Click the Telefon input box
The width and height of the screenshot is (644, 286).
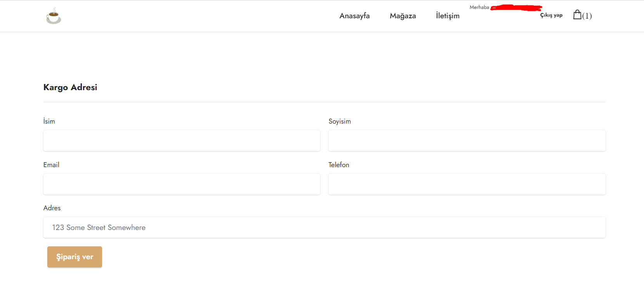tap(467, 184)
